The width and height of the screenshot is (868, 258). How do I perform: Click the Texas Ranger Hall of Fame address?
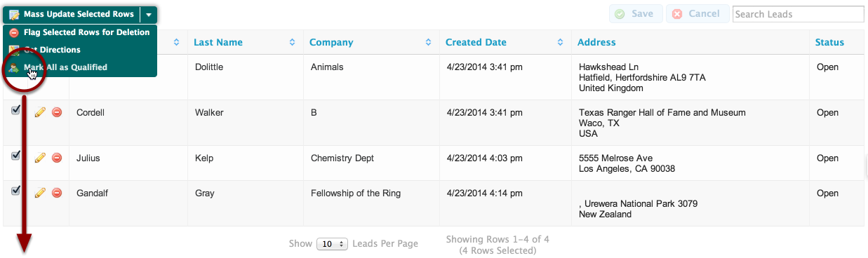click(x=690, y=123)
